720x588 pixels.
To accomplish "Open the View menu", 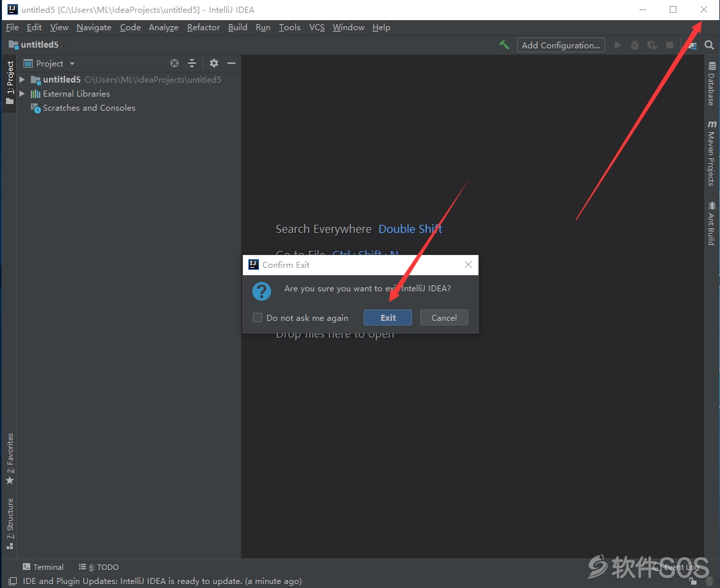I will [x=59, y=28].
